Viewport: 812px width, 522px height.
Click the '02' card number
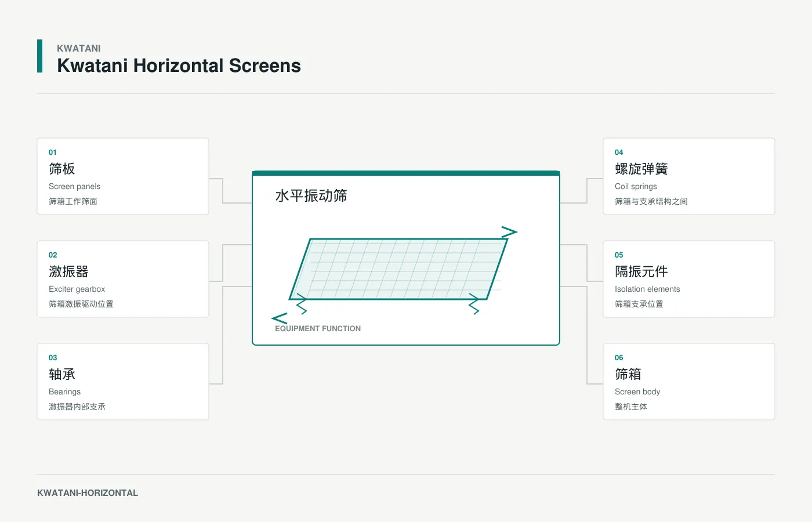53,255
